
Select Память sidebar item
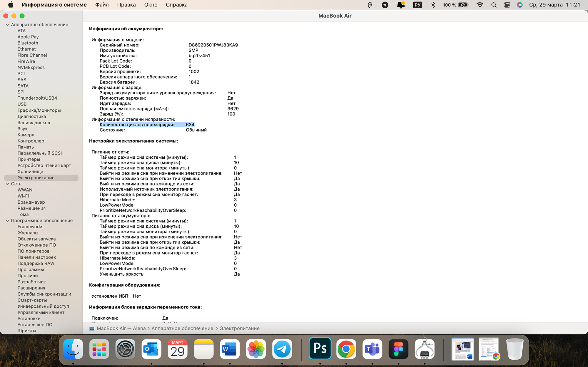pyautogui.click(x=25, y=147)
